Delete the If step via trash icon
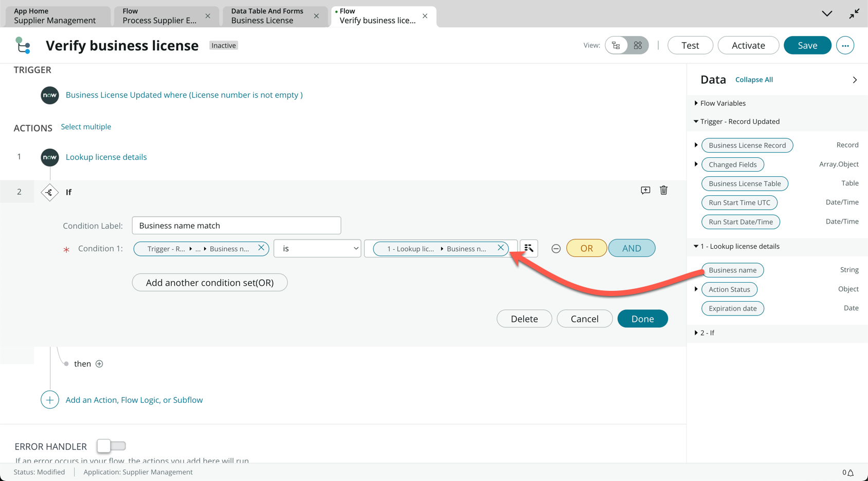The image size is (868, 481). (664, 191)
